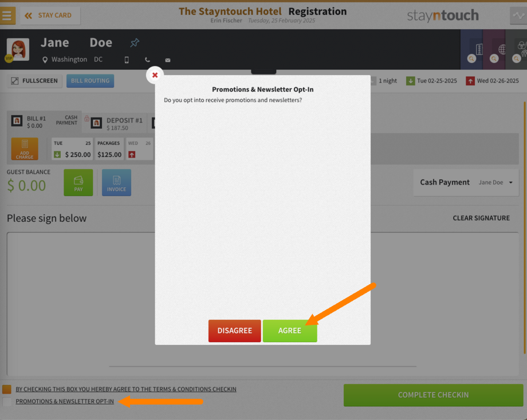Image resolution: width=527 pixels, height=420 pixels.
Task: Click the Agree button in dialog
Action: click(290, 331)
